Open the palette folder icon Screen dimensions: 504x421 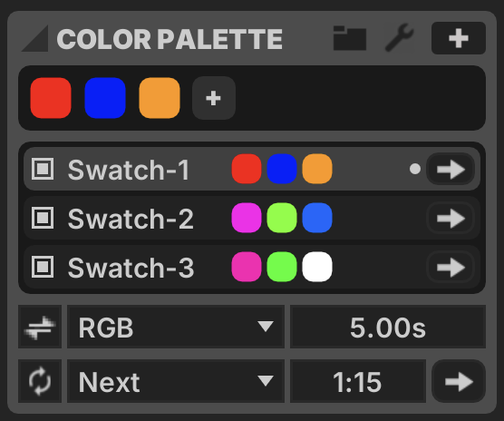point(350,38)
